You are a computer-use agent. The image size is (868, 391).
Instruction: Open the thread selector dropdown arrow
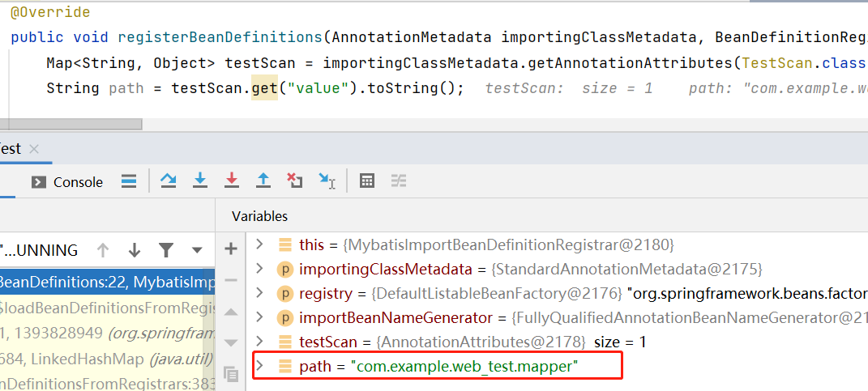(x=197, y=250)
